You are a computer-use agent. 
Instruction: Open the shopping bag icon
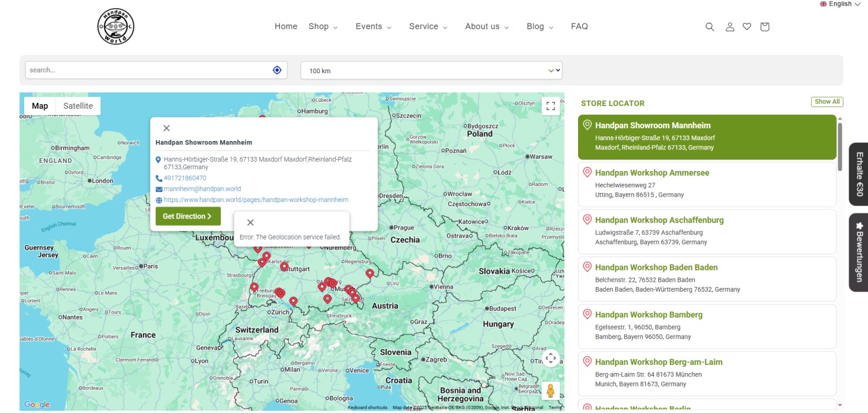tap(764, 26)
